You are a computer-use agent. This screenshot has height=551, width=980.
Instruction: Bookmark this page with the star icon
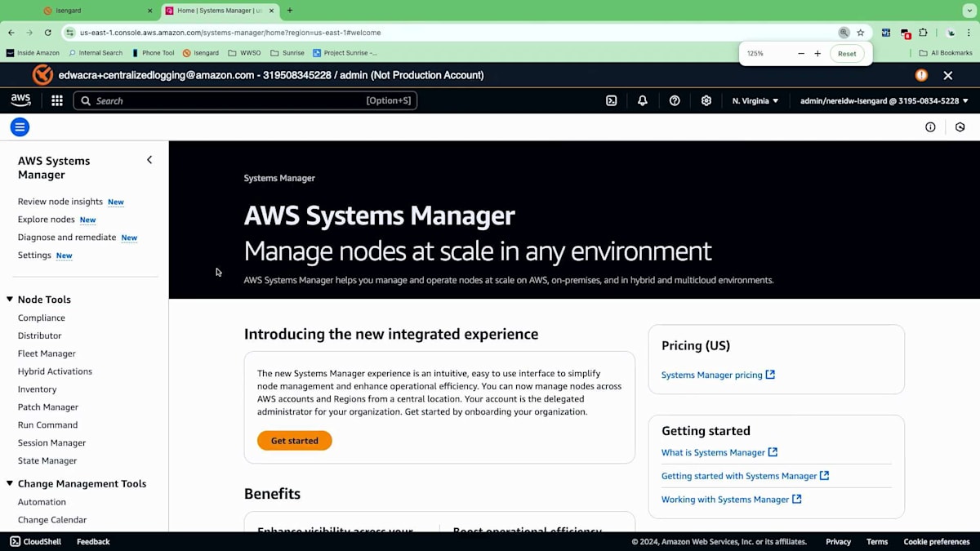point(860,33)
